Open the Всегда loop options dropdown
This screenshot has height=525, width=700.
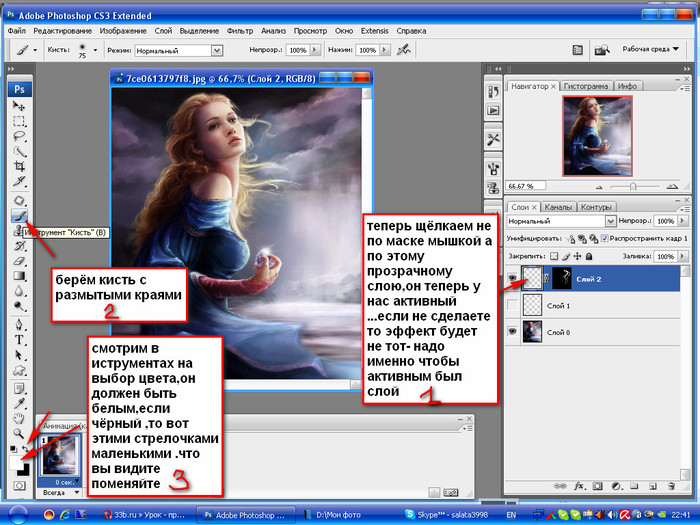pos(77,492)
